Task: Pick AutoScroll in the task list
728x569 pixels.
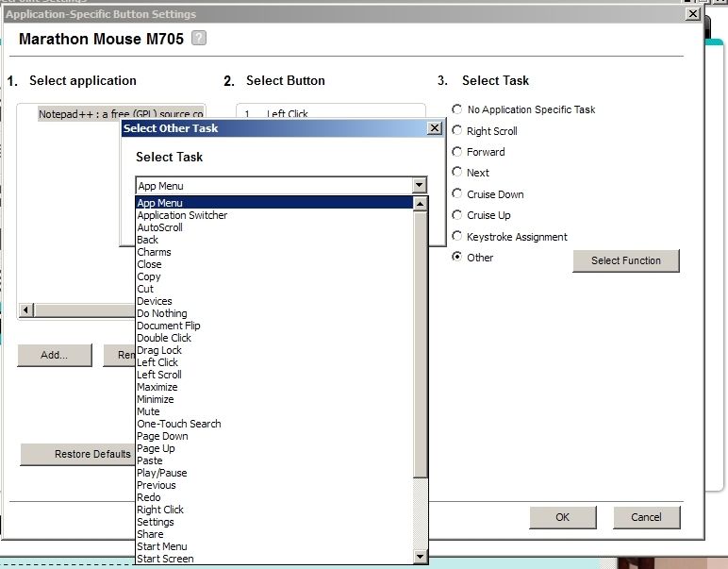Action: pyautogui.click(x=273, y=227)
